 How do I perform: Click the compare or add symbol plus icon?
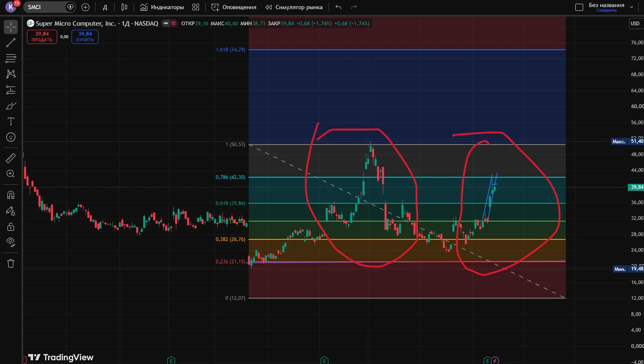(86, 7)
